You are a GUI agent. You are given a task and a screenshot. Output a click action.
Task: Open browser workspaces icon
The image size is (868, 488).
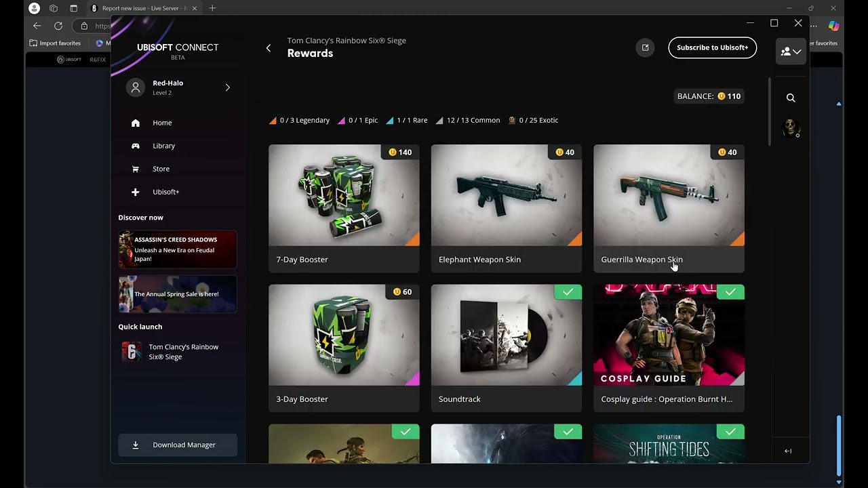click(x=54, y=8)
